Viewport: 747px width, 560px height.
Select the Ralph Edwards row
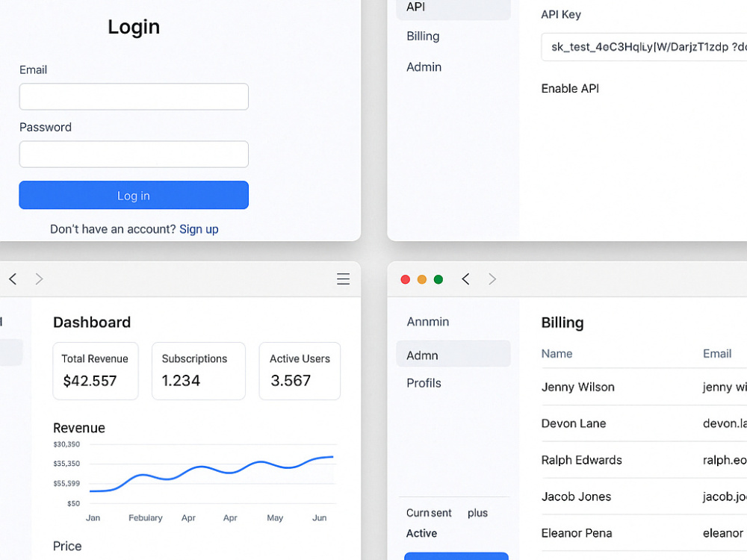(x=644, y=460)
